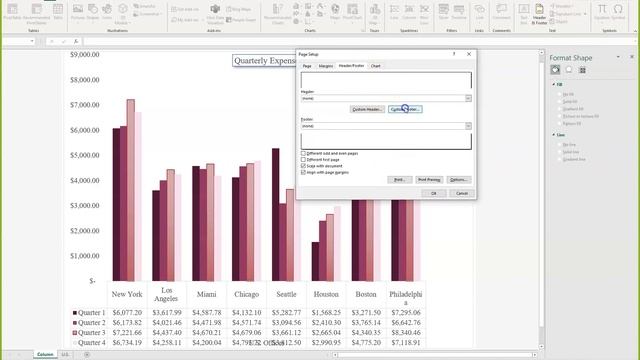
Task: Open the Footer dropdown in Page Setup
Action: pos(468,126)
